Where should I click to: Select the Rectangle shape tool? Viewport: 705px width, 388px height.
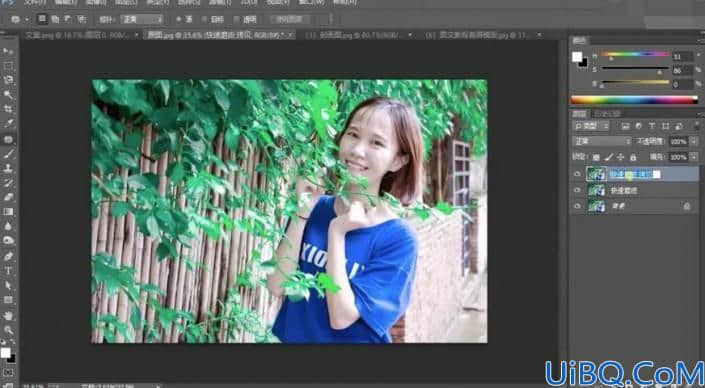click(x=8, y=299)
